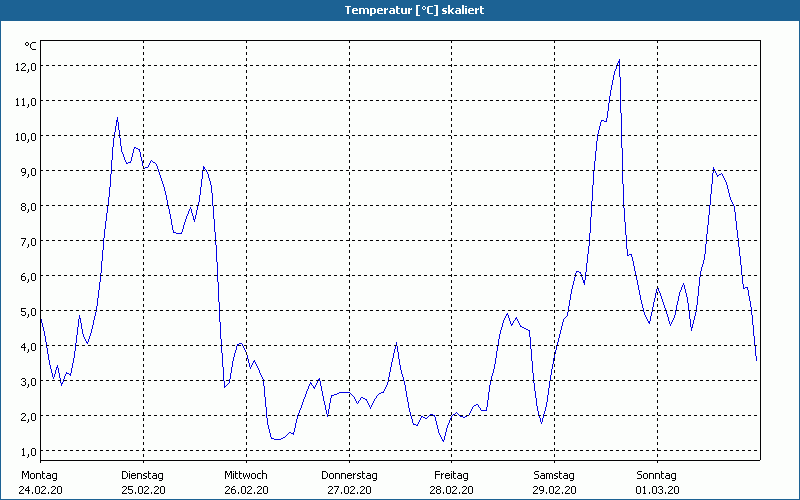
Task: Select the 27.02.20 date label
Action: (x=349, y=490)
